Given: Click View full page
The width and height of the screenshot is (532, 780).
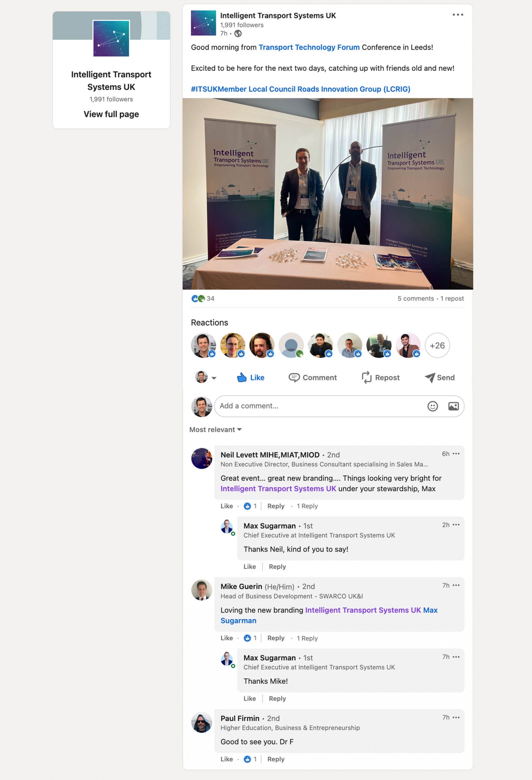Looking at the screenshot, I should 111,114.
